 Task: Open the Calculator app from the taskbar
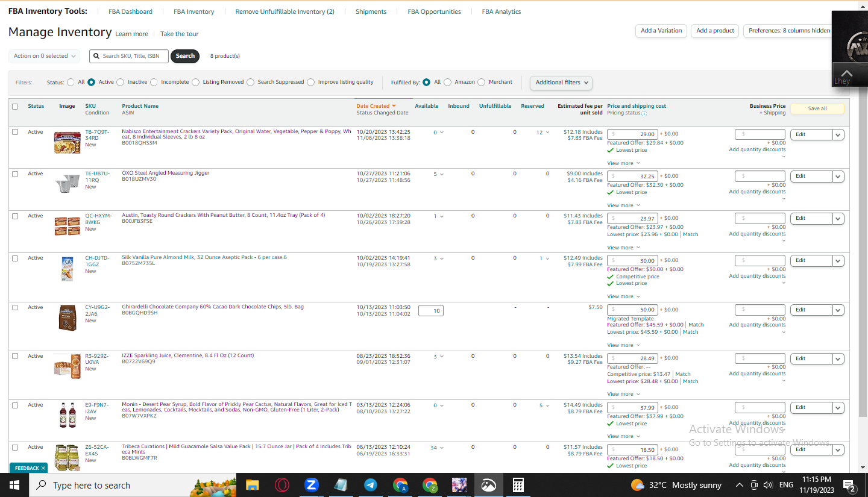[518, 485]
